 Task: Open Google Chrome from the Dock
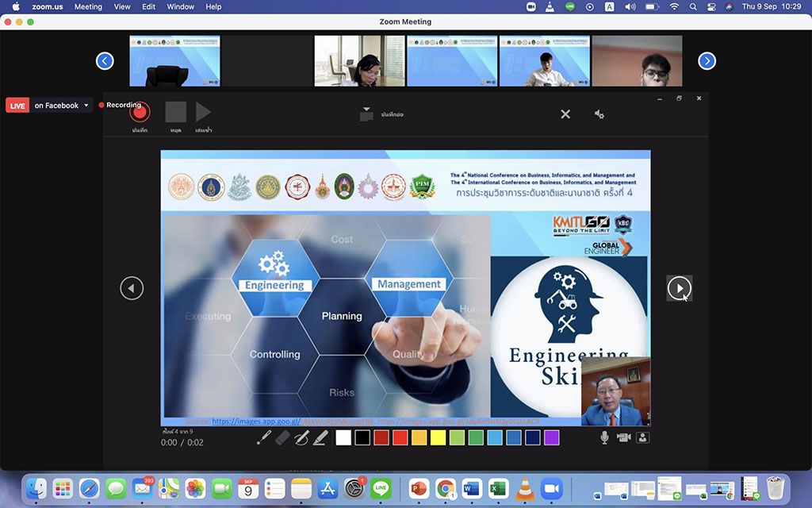(x=446, y=488)
